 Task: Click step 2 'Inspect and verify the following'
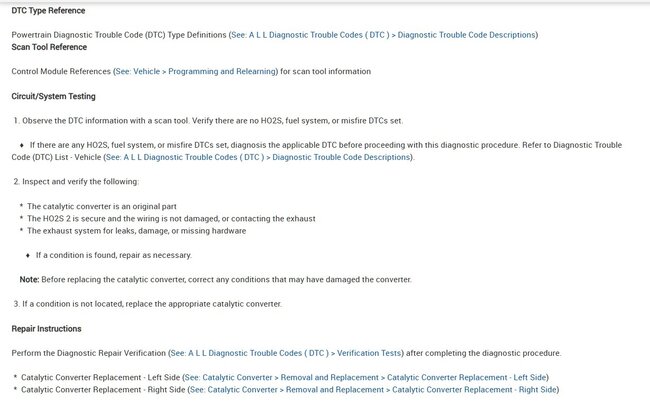tap(80, 181)
